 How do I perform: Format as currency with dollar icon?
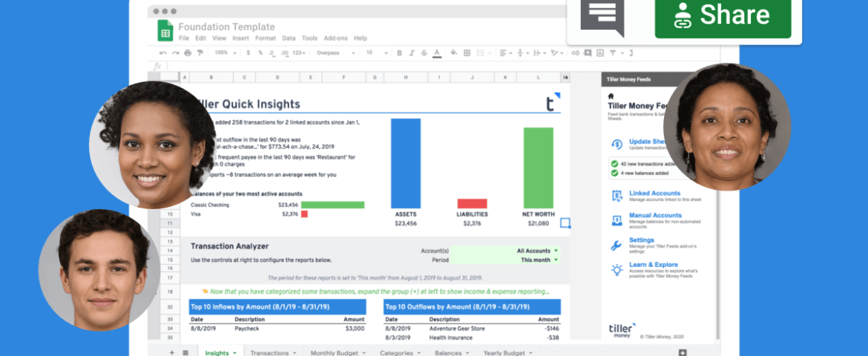point(248,53)
